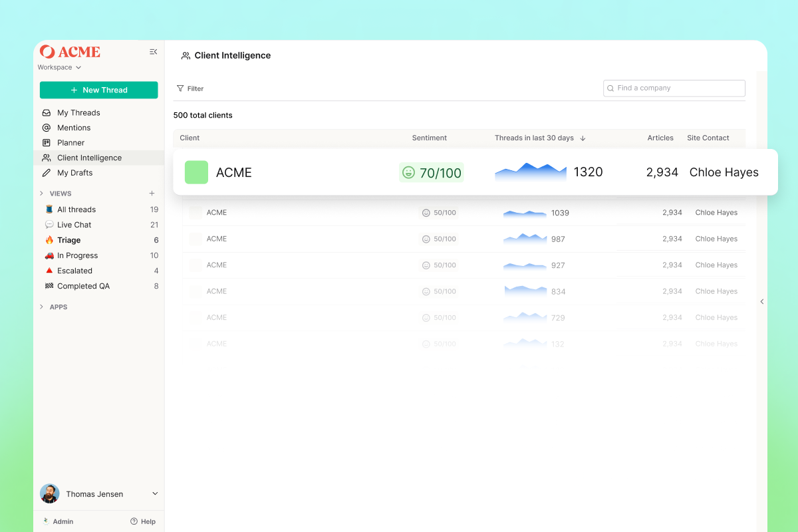Open My Threads in sidebar

pyautogui.click(x=78, y=113)
